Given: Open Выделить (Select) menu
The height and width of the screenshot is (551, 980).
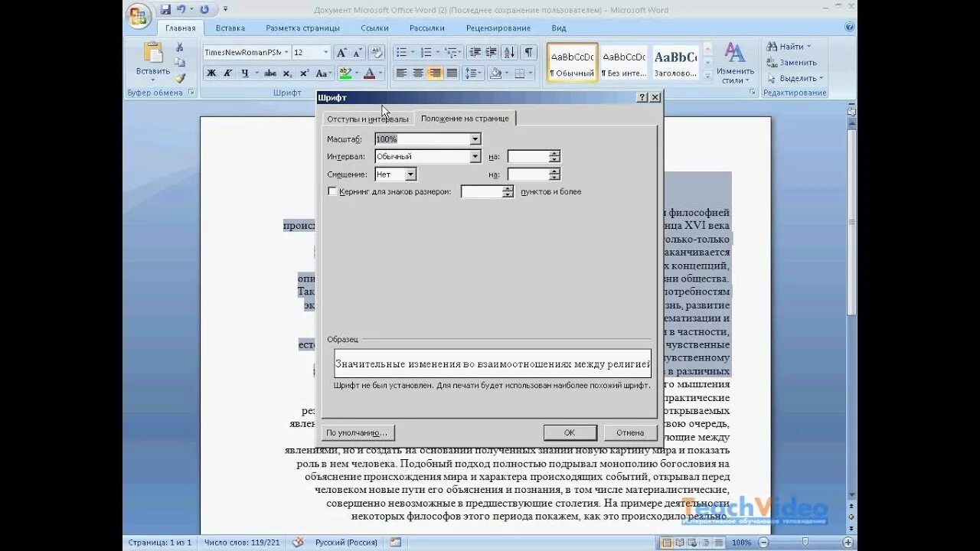Looking at the screenshot, I should click(x=795, y=78).
